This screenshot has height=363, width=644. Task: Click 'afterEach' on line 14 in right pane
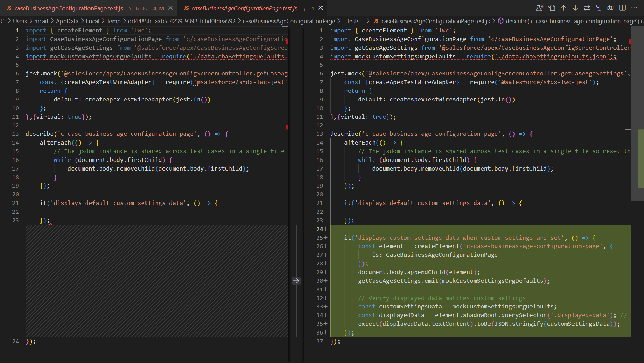click(360, 142)
